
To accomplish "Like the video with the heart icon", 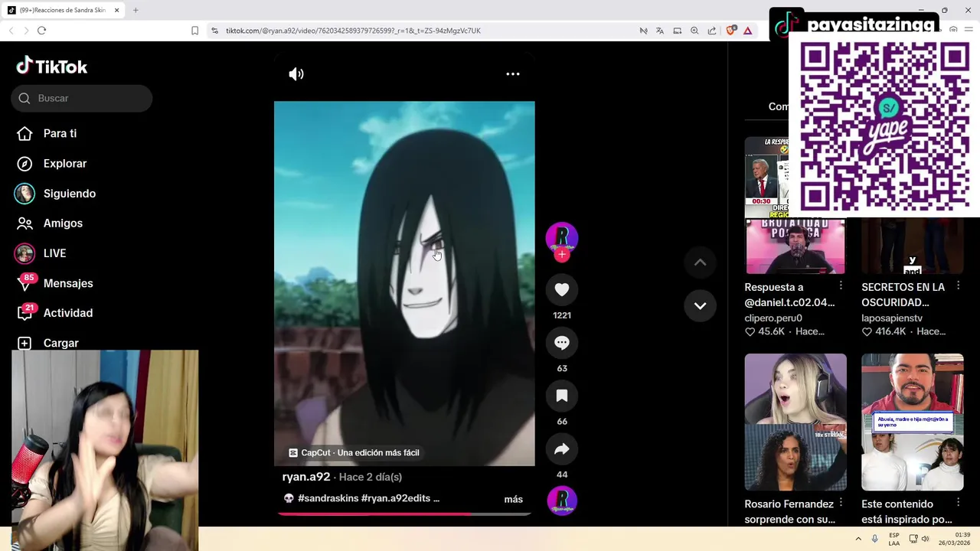I will [562, 289].
